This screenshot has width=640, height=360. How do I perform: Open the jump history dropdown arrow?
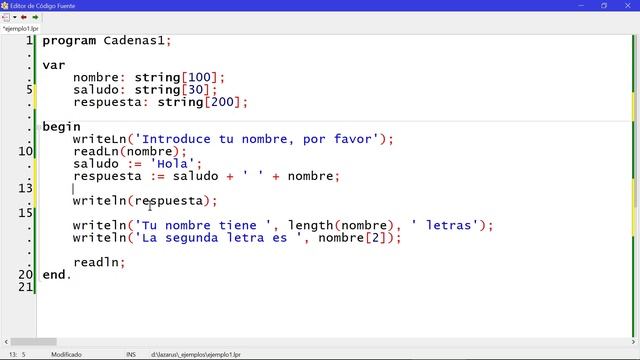(x=15, y=17)
